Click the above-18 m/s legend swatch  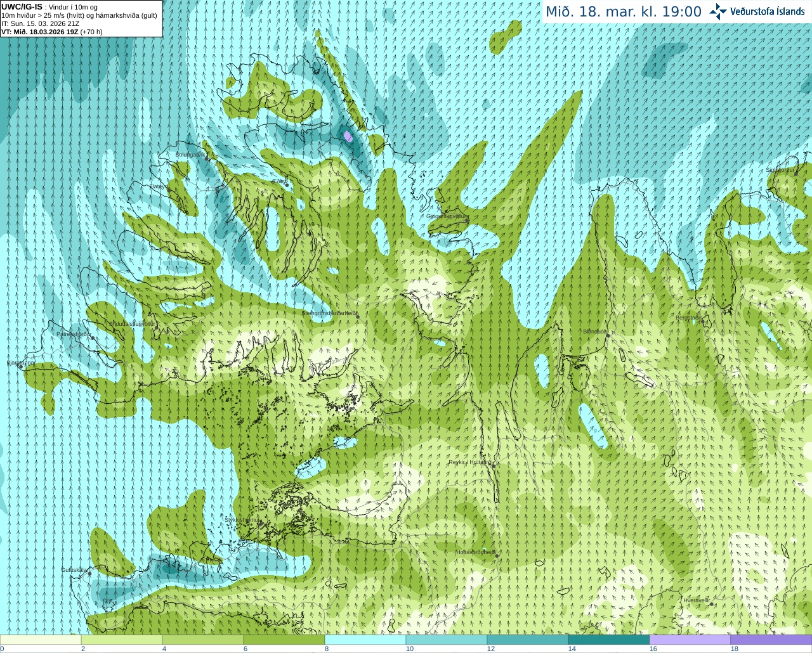point(771,640)
